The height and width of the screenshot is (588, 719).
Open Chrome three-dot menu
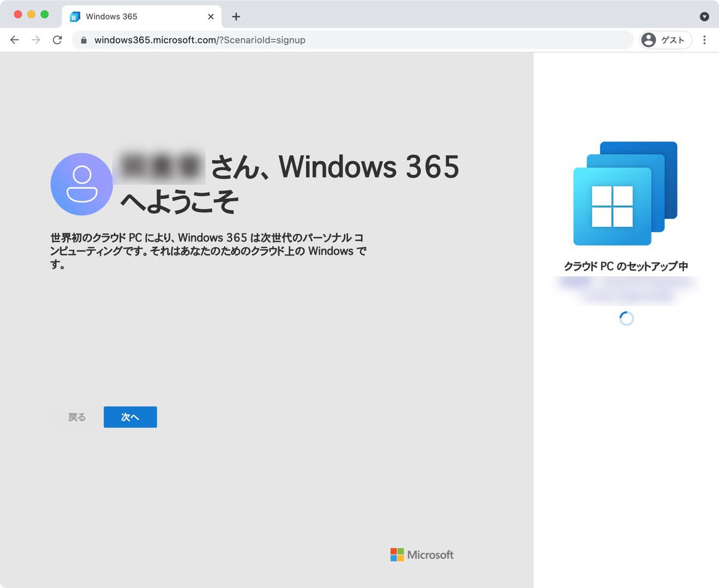click(x=705, y=40)
